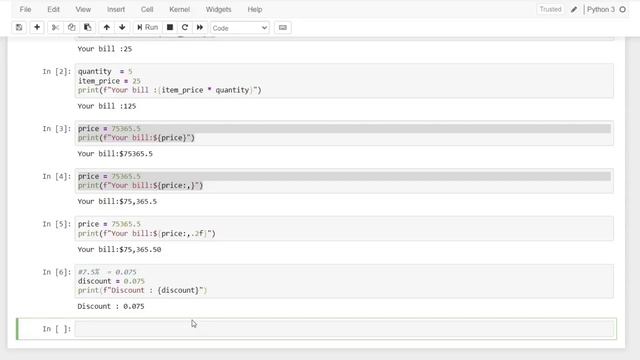
Task: Click output text 'Your bill:$75365.5'
Action: pos(115,153)
